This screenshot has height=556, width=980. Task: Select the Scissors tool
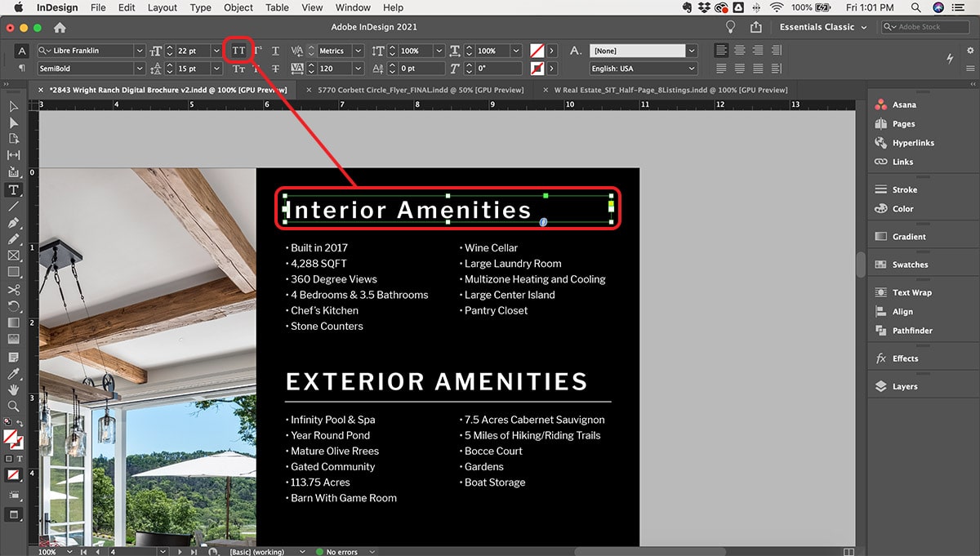pyautogui.click(x=14, y=290)
